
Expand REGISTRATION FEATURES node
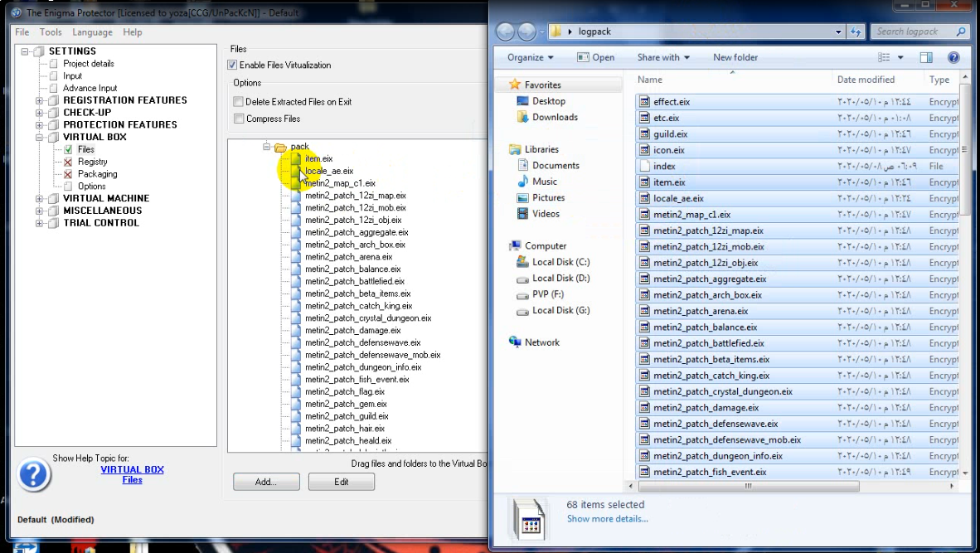tap(39, 100)
